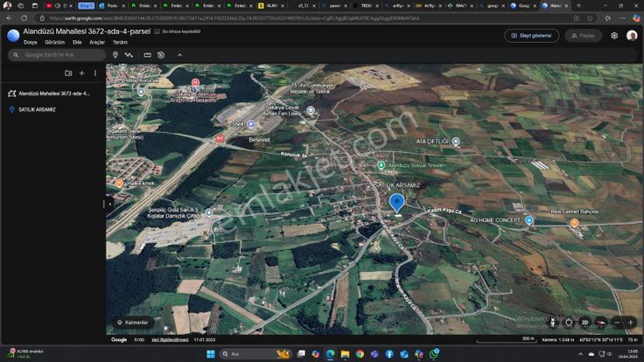Screen dimensions: 644x362
Task: Collapse the toolbar with the chevron
Action: coord(179,55)
